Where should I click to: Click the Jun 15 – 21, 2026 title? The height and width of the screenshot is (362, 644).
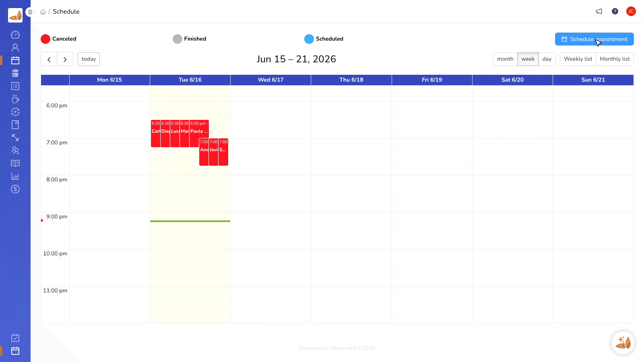(x=296, y=59)
